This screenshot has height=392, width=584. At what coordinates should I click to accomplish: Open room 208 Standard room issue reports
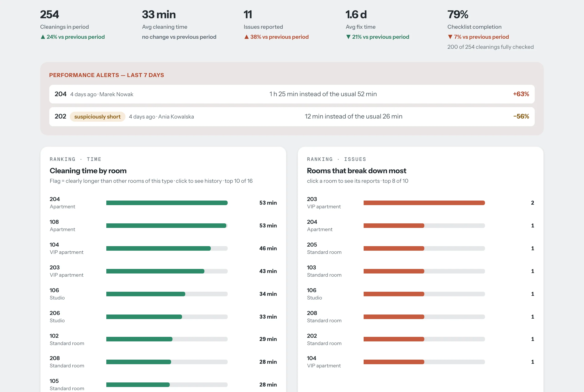coord(421,317)
